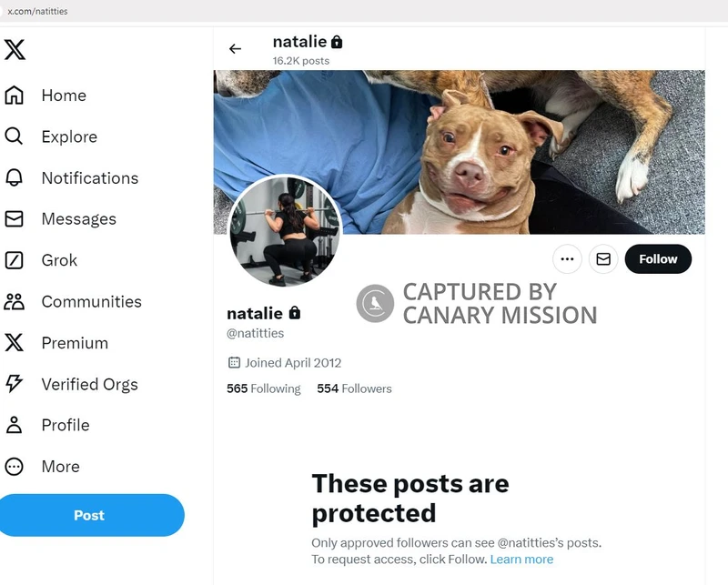Click the Communities people icon
The image size is (728, 585).
coord(15,302)
